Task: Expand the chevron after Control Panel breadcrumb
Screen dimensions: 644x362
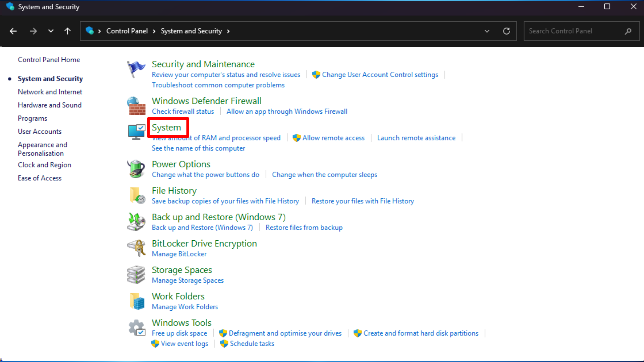Action: coord(154,31)
